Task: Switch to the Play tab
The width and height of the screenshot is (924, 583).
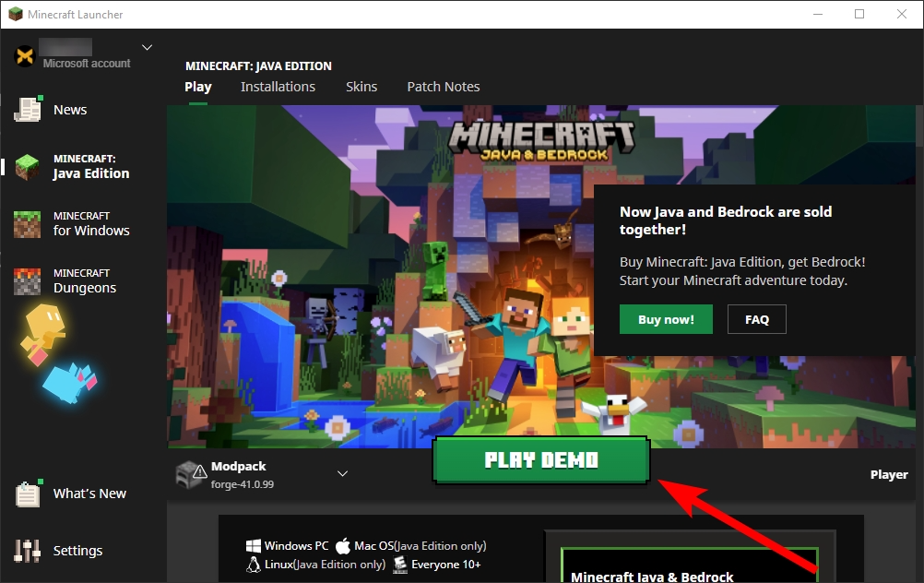Action: (x=198, y=87)
